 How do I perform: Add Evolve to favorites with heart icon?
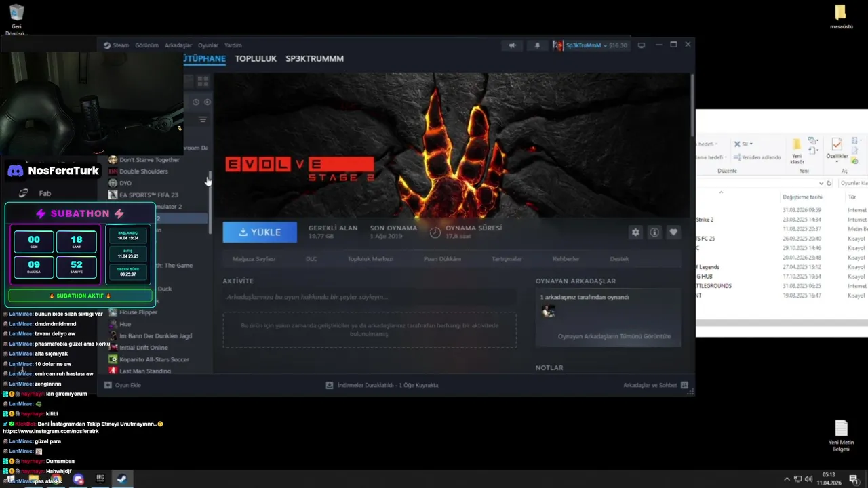(673, 232)
